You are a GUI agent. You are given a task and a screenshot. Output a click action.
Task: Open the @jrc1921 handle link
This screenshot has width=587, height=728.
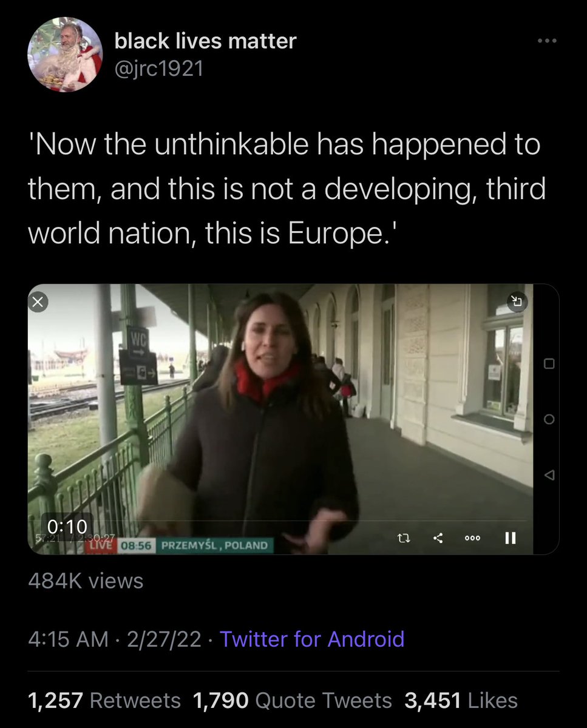tap(159, 69)
